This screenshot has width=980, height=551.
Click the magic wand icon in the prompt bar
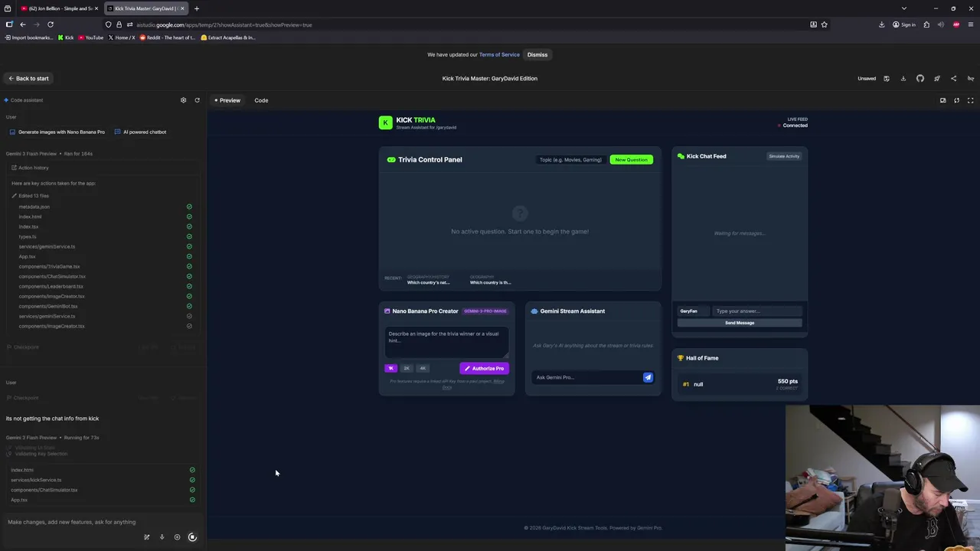point(146,537)
